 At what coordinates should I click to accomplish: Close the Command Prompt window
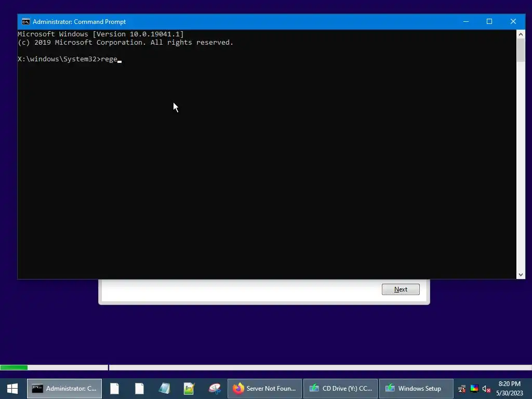(x=513, y=22)
